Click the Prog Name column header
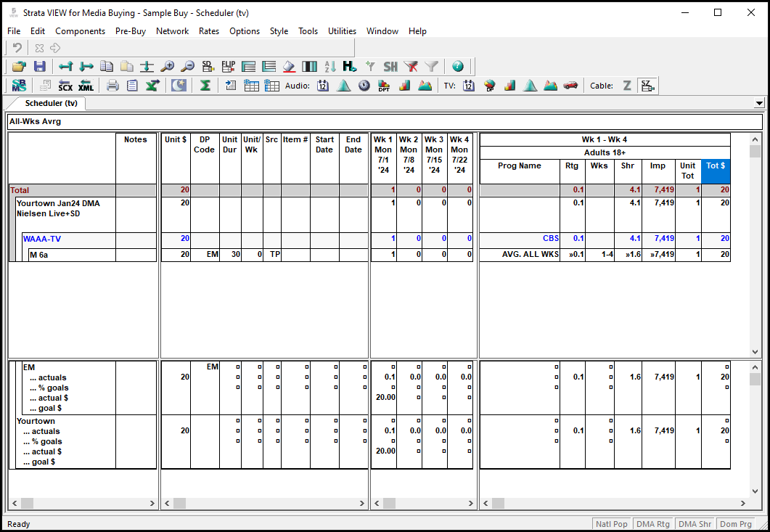The width and height of the screenshot is (770, 532). click(x=520, y=171)
